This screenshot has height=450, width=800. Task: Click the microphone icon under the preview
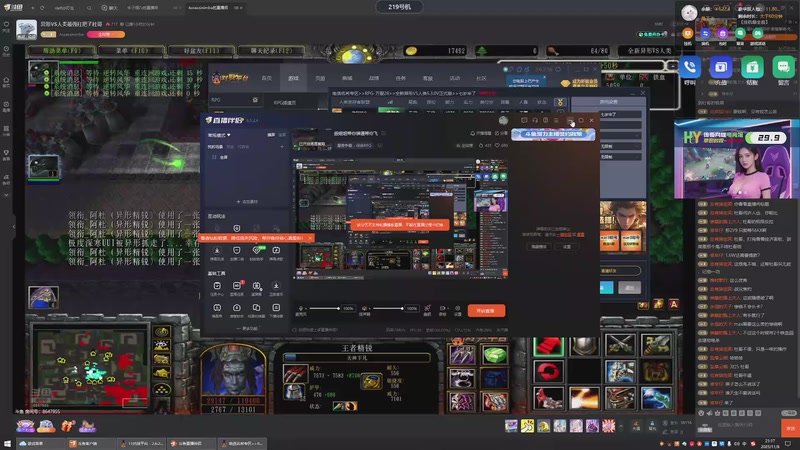point(301,308)
